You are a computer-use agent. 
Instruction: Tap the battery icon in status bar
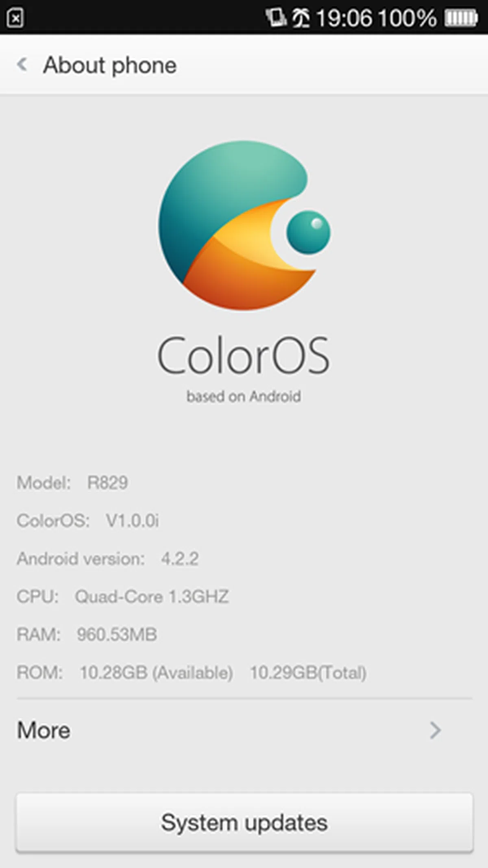coord(461,18)
